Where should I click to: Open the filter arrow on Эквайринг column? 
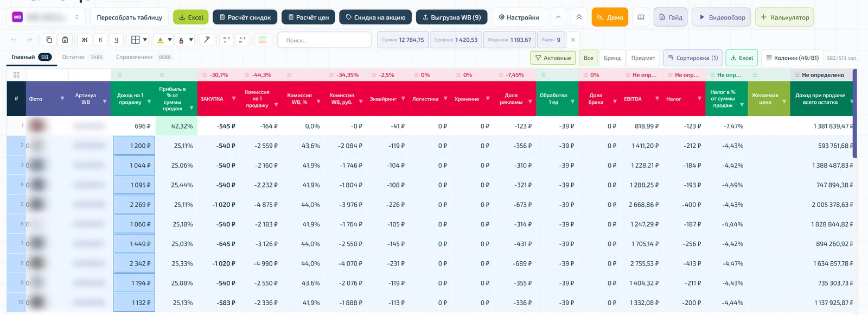[x=403, y=99]
